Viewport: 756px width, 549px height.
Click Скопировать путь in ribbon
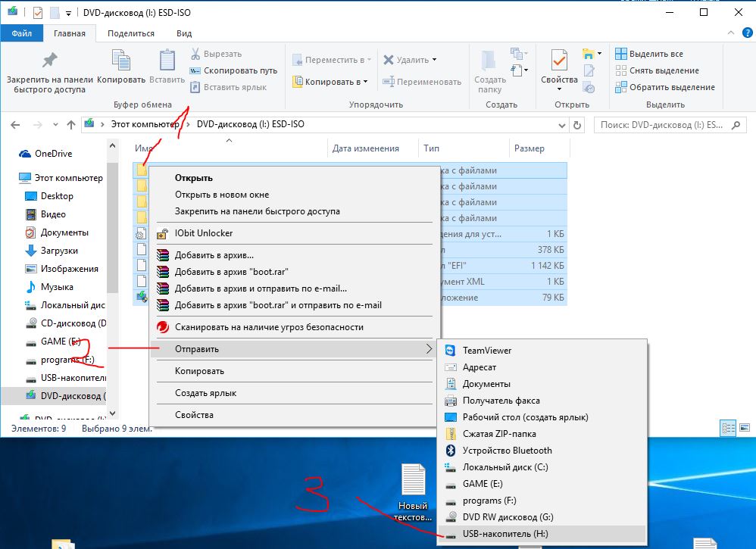[234, 70]
